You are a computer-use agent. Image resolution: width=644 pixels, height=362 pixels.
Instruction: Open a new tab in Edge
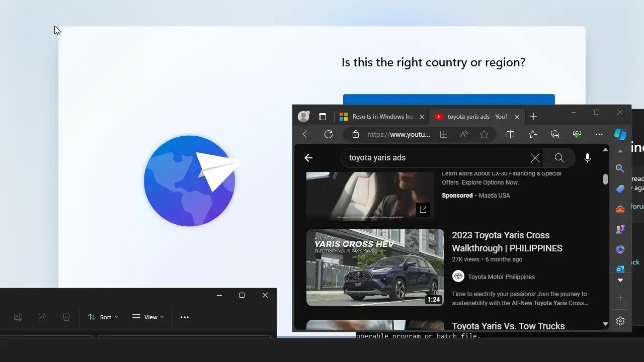click(533, 117)
